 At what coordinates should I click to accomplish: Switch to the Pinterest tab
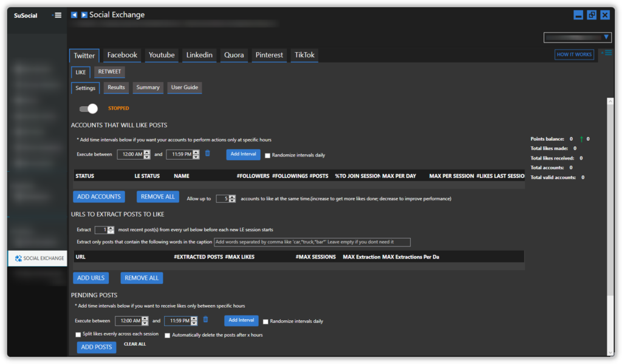coord(269,55)
